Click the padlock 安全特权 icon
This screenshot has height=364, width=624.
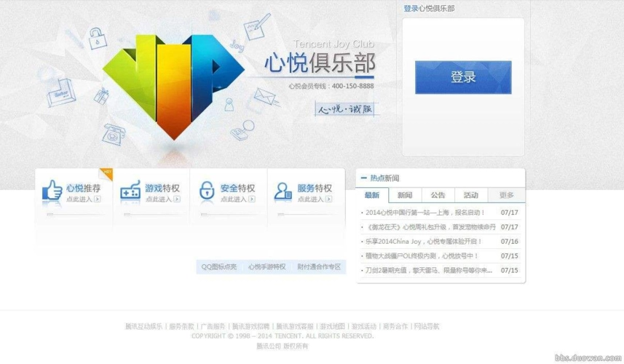[207, 190]
